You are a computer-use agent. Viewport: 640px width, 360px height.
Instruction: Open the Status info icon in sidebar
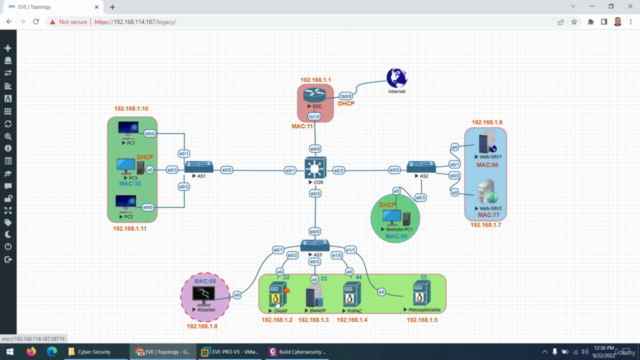pyautogui.click(x=8, y=149)
